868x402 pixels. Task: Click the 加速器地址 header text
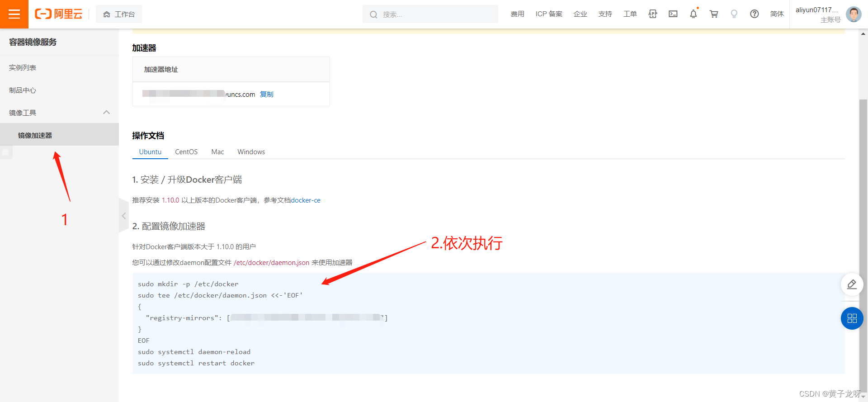click(x=161, y=70)
